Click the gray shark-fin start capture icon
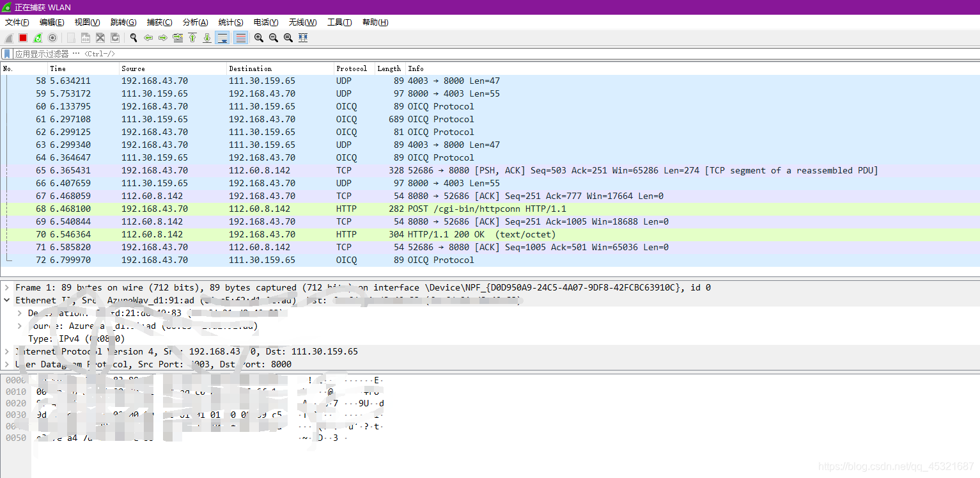 pos(9,38)
